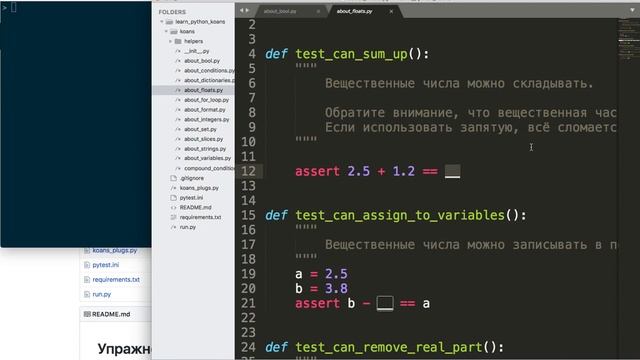
Task: Select the helpers folder in sidebar
Action: (x=193, y=41)
